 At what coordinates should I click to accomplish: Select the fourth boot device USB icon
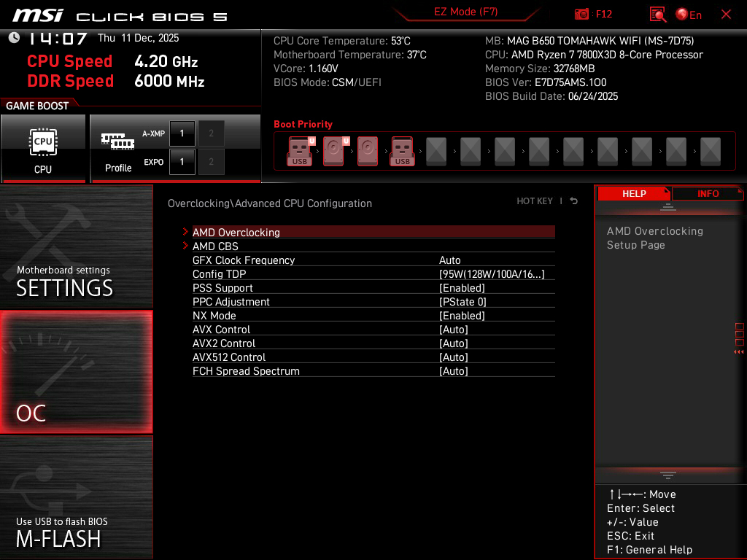coord(403,151)
